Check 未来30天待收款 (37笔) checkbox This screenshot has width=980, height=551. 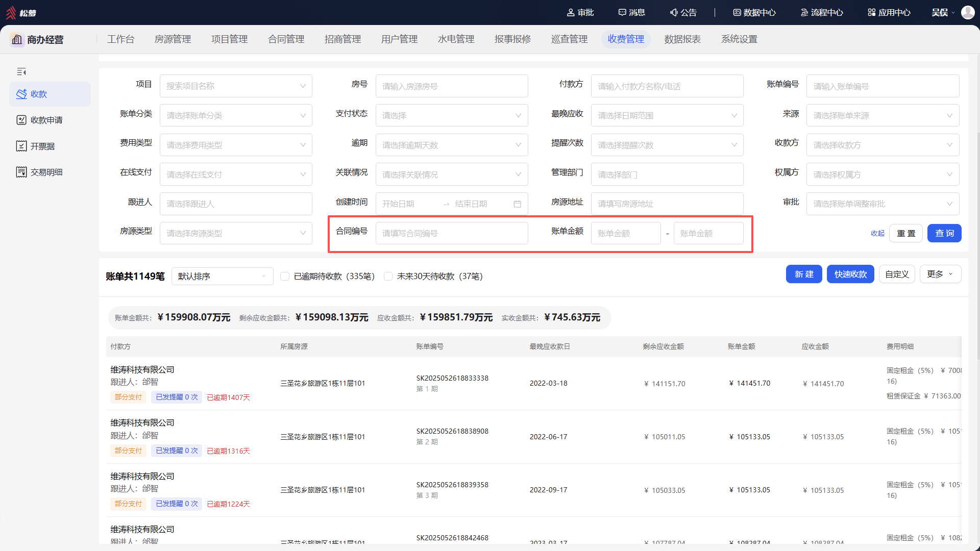coord(388,277)
